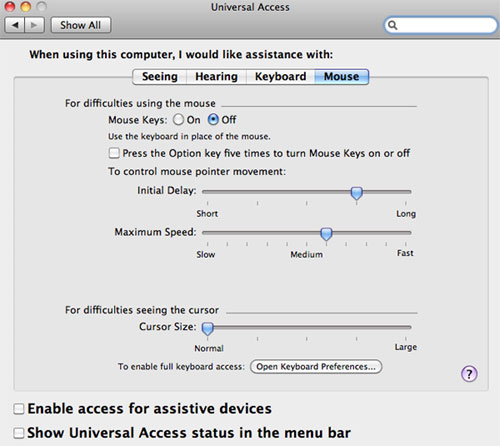
Task: Click the Maximum Speed slider handle
Action: 326,234
